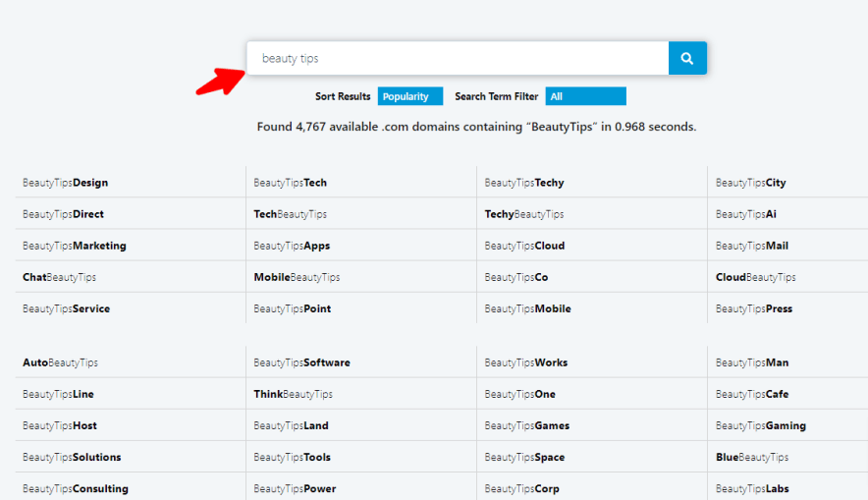Focus the "beauty tips" search field
This screenshot has width=868, height=500.
pyautogui.click(x=458, y=58)
